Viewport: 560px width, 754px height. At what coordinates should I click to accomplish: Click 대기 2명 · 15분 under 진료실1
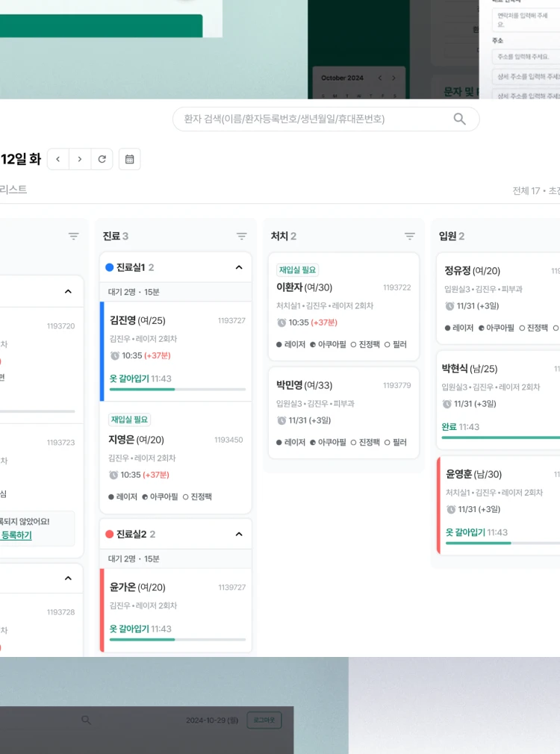(x=134, y=292)
